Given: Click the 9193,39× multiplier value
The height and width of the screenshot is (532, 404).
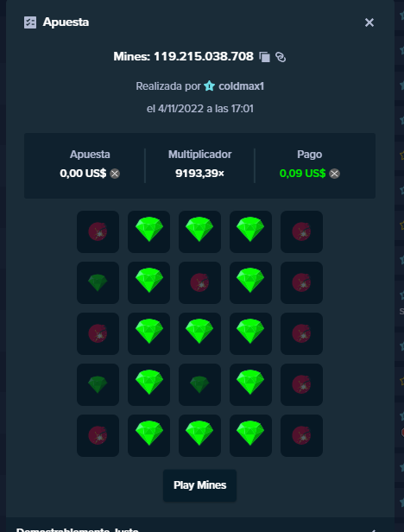Looking at the screenshot, I should (x=199, y=174).
